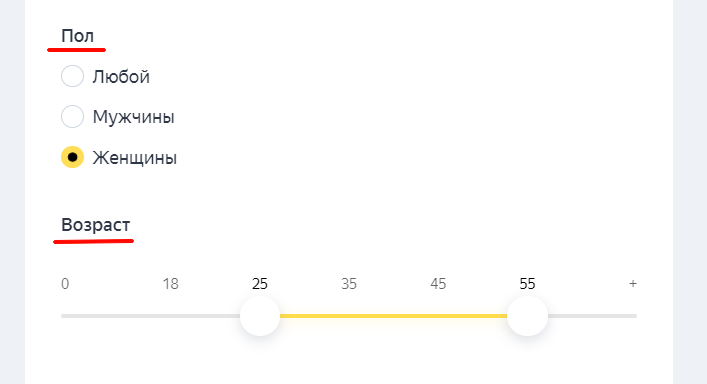
Task: Click the 0 age scale label
Action: click(65, 284)
